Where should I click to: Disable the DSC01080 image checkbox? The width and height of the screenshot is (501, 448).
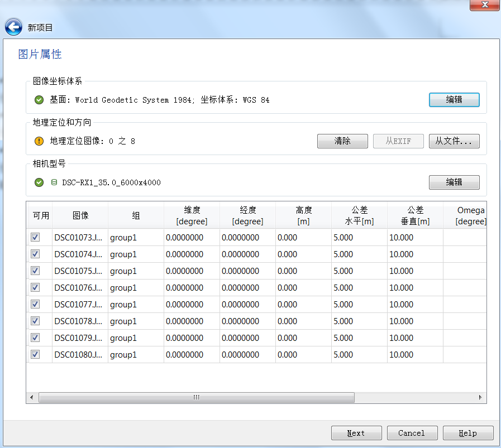[35, 354]
